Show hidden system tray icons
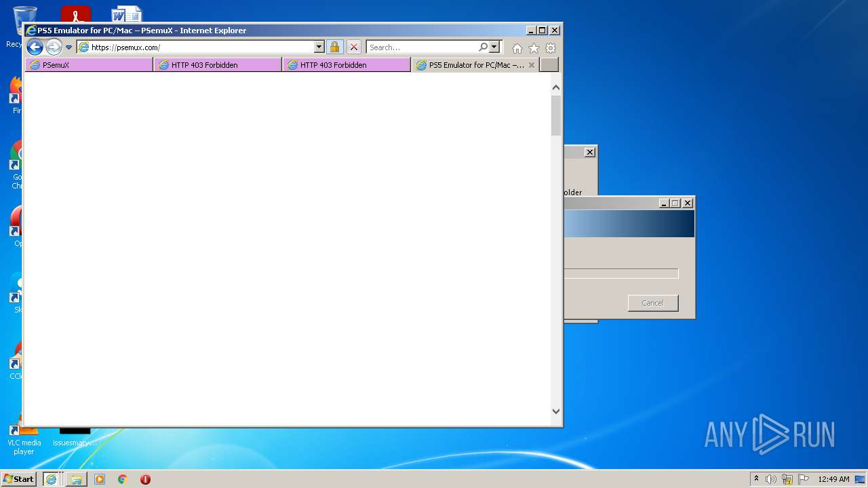Viewport: 868px width, 488px height. pos(757,479)
